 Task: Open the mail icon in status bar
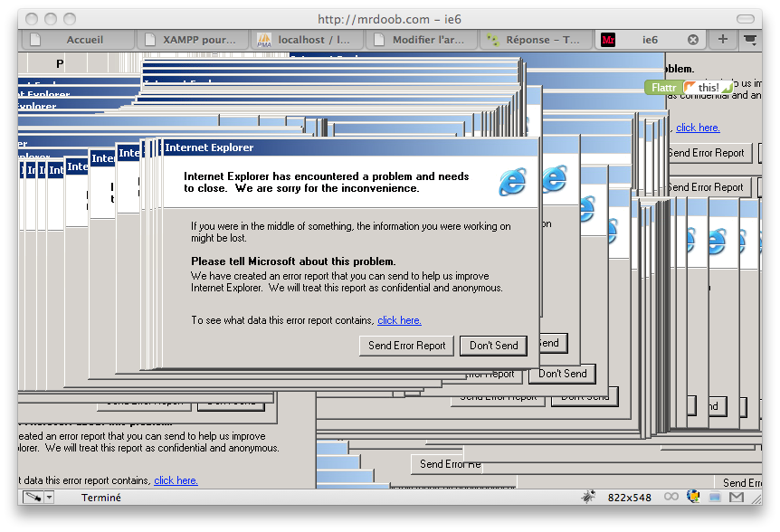pos(737,498)
